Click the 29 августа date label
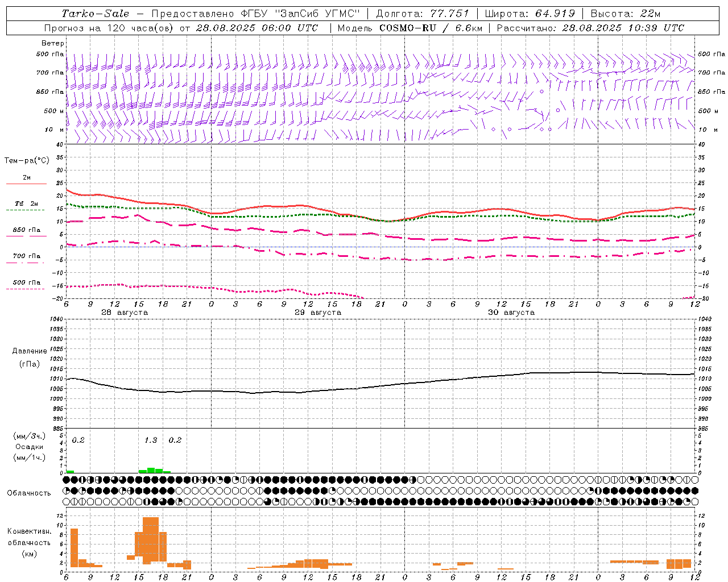728x582 pixels. point(318,313)
